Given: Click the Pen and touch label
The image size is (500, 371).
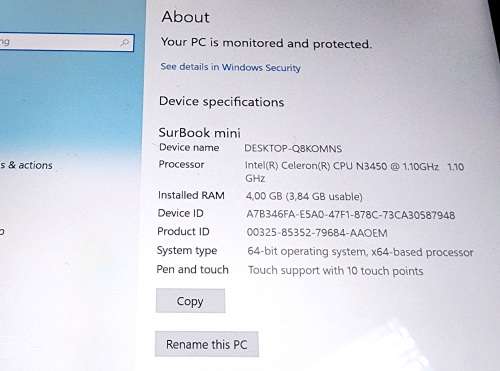Looking at the screenshot, I should pyautogui.click(x=192, y=269).
